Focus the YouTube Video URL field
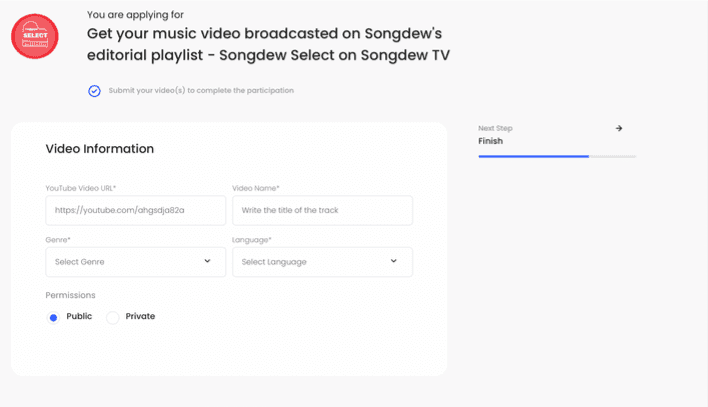The image size is (708, 407). point(135,211)
